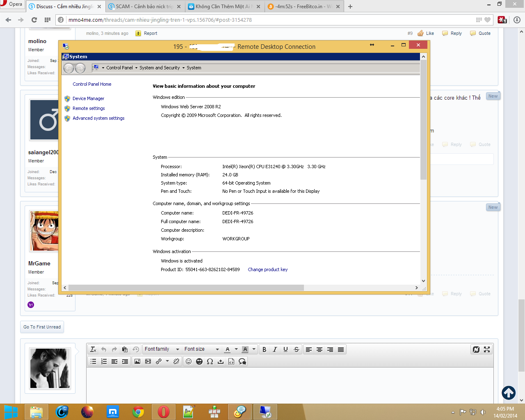The image size is (525, 420).
Task: Click the Undo arrow in editor toolbar
Action: click(x=104, y=349)
